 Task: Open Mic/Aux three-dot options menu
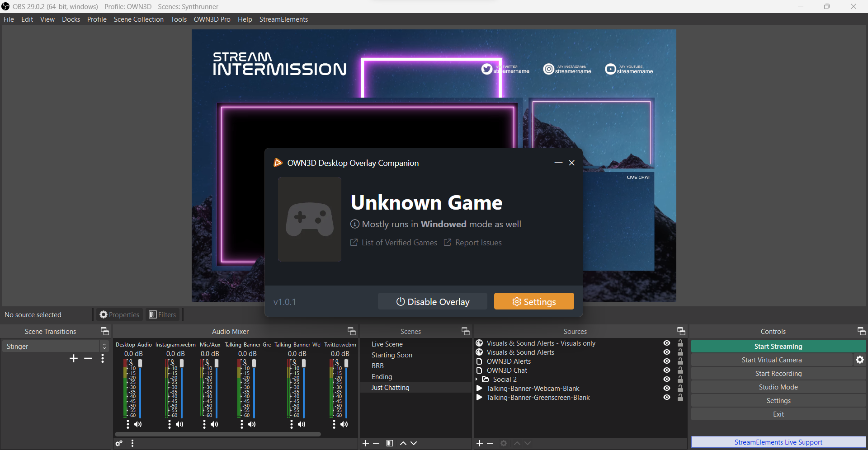tap(204, 424)
